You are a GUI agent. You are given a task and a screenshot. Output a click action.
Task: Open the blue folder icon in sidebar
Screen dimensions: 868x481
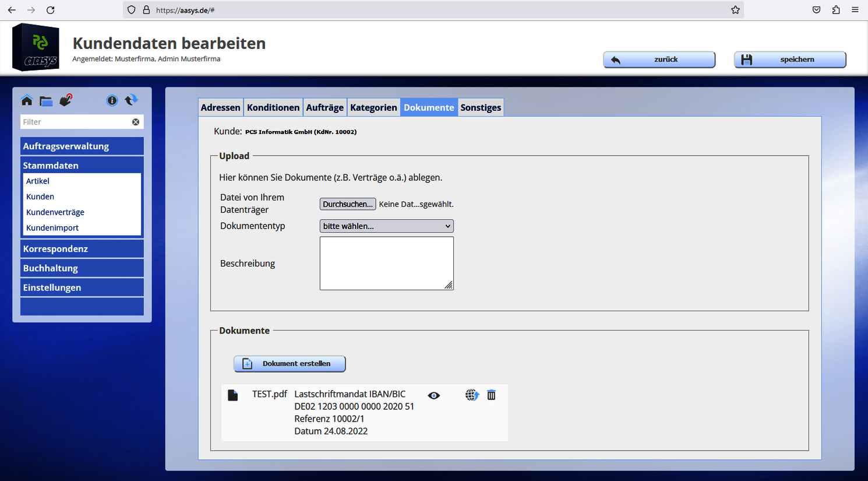[x=46, y=101]
